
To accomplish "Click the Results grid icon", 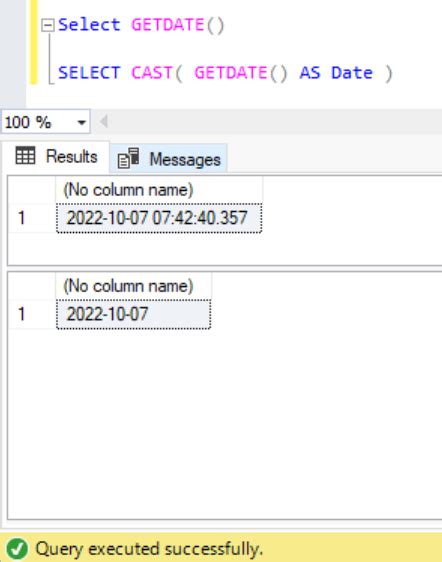I will 25,156.
